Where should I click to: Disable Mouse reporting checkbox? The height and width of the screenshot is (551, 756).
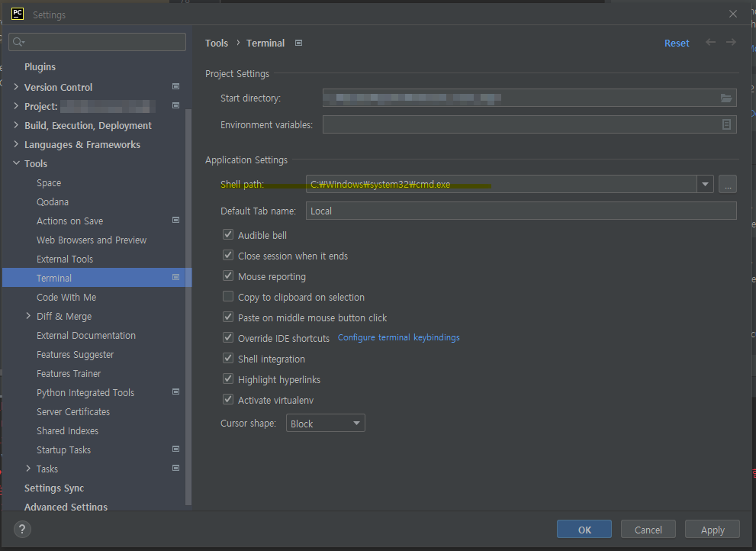point(228,276)
